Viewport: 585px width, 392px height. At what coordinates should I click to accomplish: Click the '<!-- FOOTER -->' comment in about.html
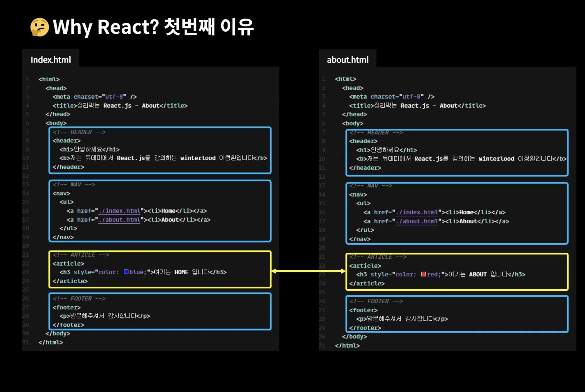point(376,301)
